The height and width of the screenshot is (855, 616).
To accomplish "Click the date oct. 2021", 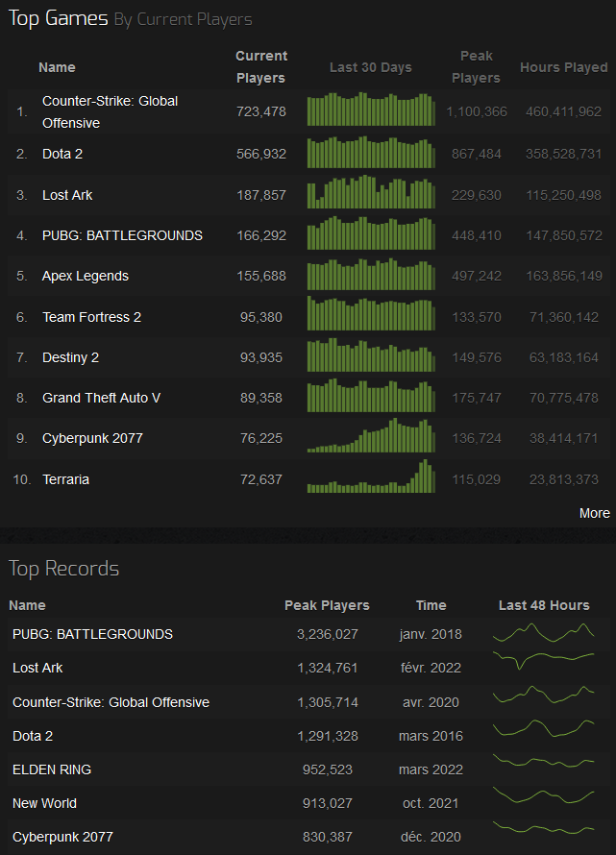I will pyautogui.click(x=431, y=803).
